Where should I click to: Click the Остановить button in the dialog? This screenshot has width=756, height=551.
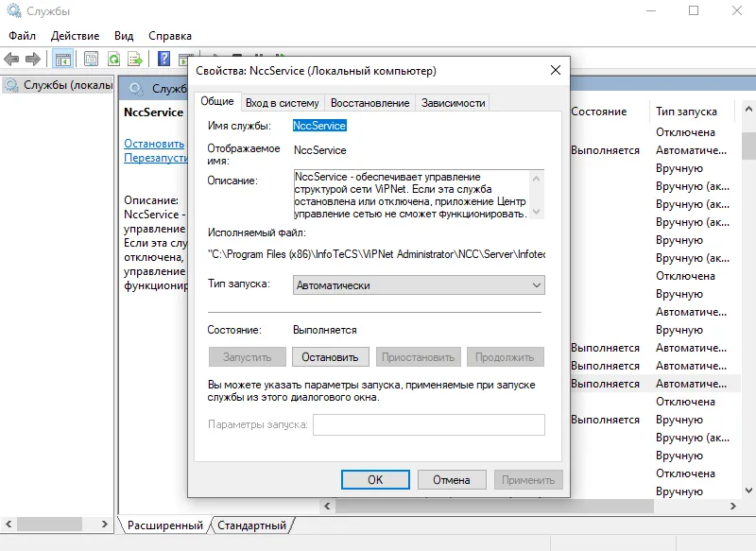pyautogui.click(x=330, y=357)
